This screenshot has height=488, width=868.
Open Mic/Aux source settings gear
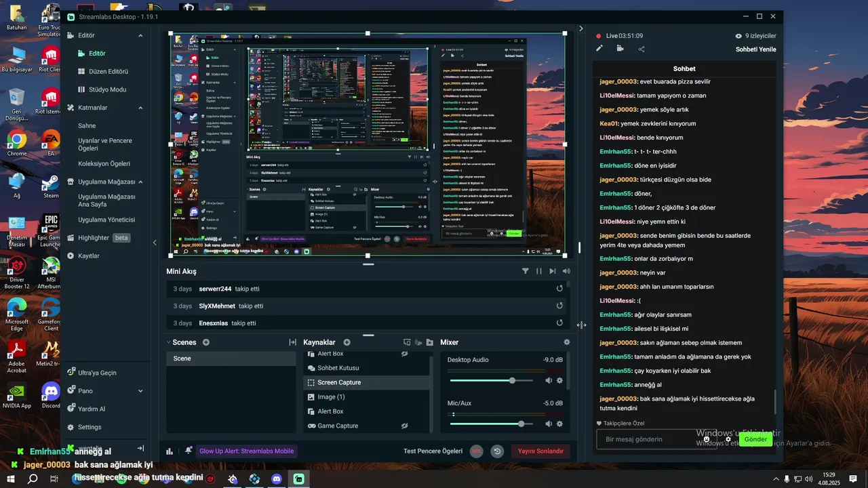[x=560, y=424]
